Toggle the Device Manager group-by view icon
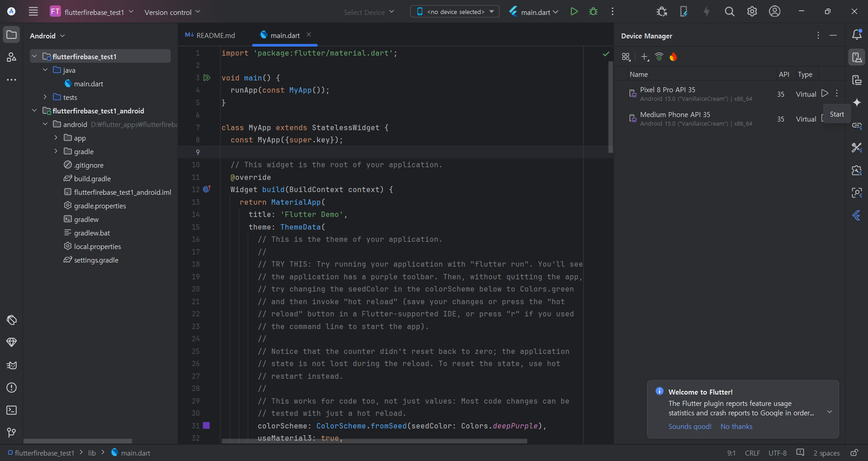868x461 pixels. pyautogui.click(x=626, y=57)
